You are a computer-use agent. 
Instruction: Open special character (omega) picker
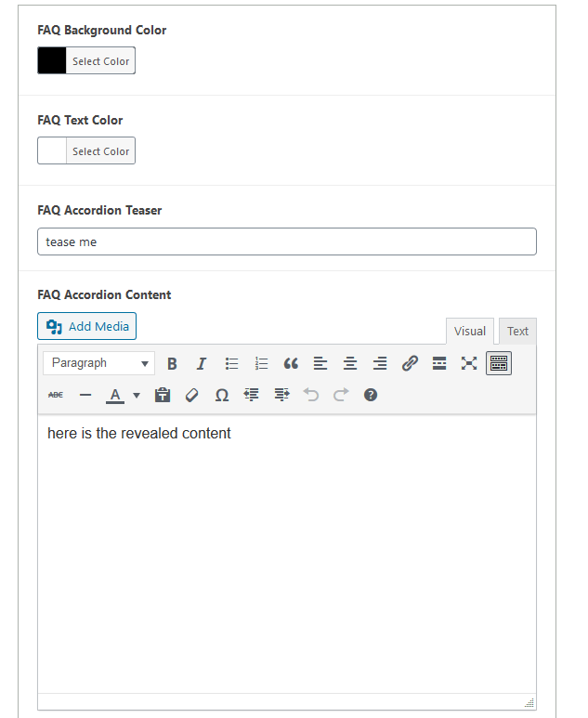222,395
